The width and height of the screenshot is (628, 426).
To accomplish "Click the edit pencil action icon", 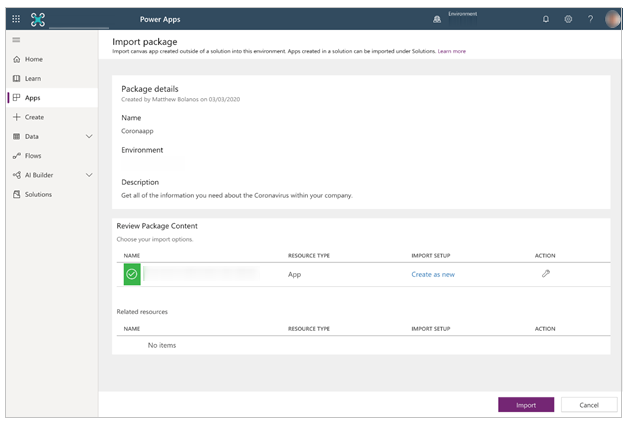I will [x=545, y=273].
